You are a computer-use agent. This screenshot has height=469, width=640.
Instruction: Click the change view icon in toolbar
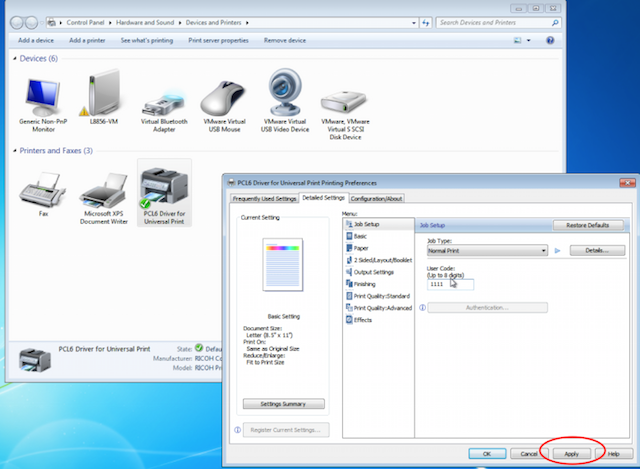point(517,40)
